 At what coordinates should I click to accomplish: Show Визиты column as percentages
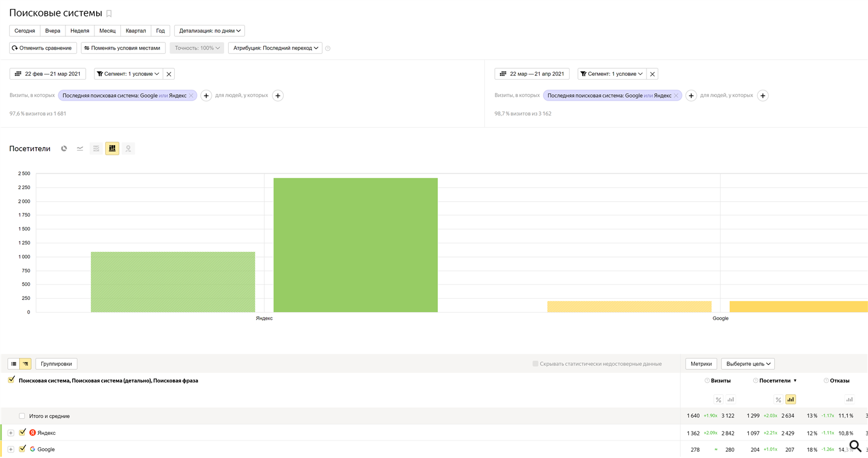pyautogui.click(x=718, y=400)
